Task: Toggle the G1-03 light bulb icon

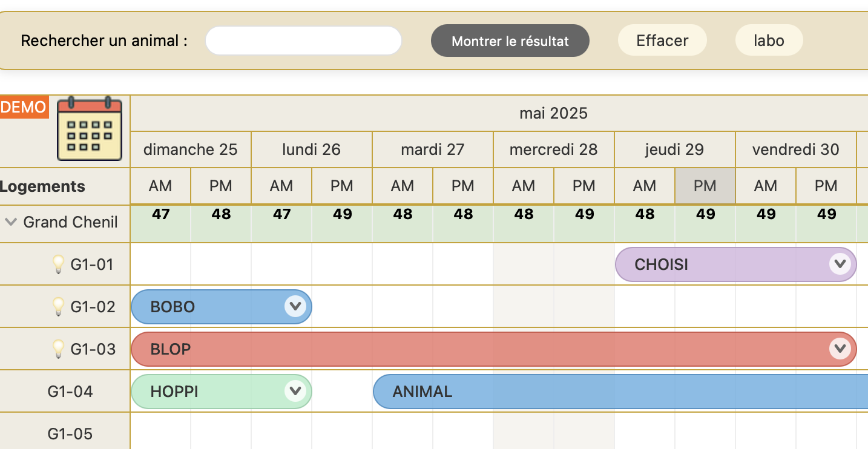Action: point(58,349)
